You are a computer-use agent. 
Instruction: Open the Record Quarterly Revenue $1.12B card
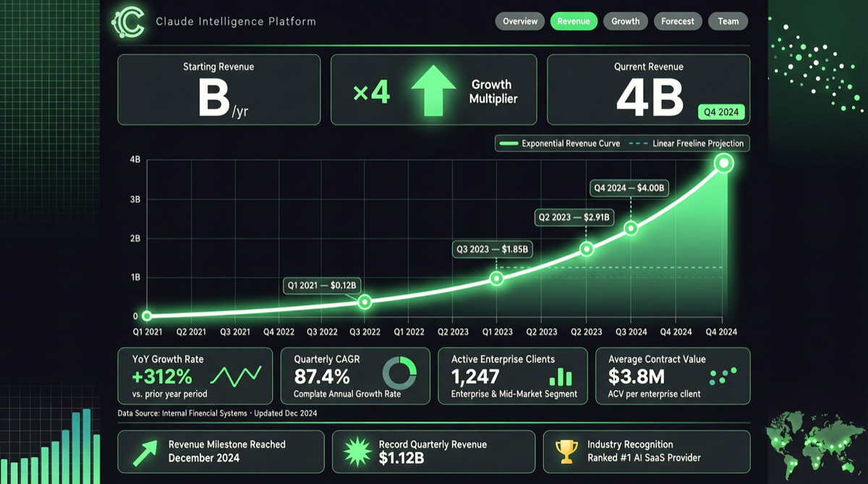pyautogui.click(x=433, y=451)
